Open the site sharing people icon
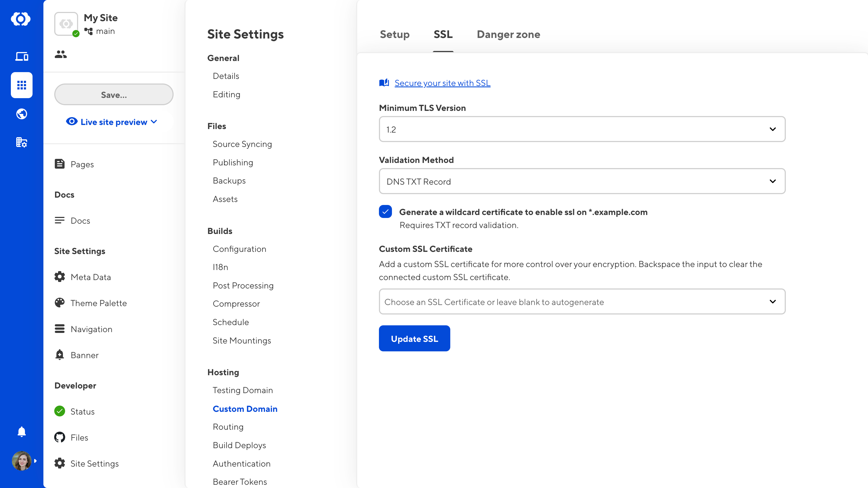 pyautogui.click(x=61, y=54)
